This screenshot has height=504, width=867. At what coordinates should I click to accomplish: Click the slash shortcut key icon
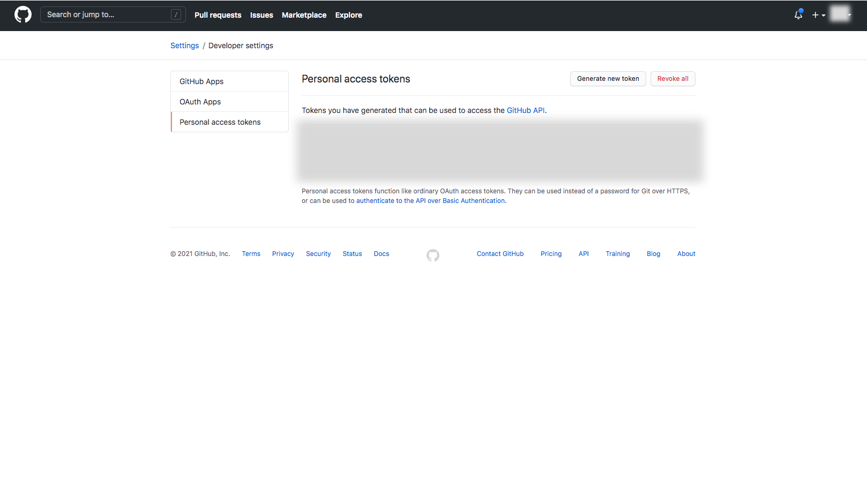176,14
